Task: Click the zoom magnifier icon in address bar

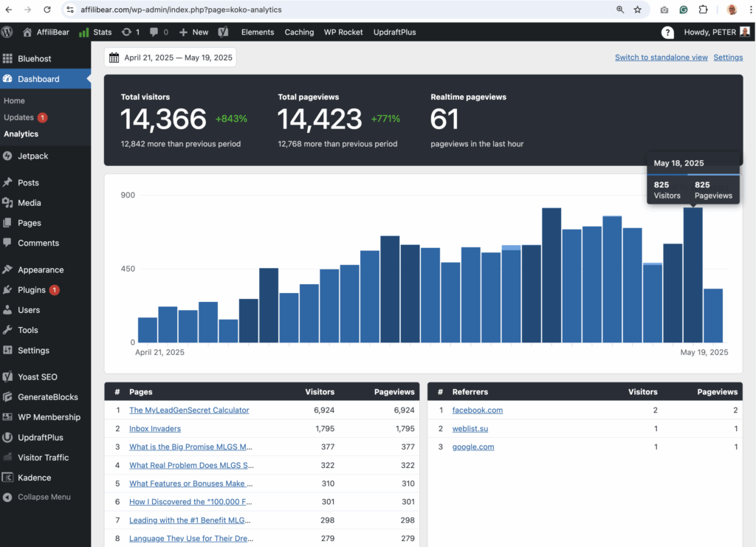Action: tap(620, 10)
